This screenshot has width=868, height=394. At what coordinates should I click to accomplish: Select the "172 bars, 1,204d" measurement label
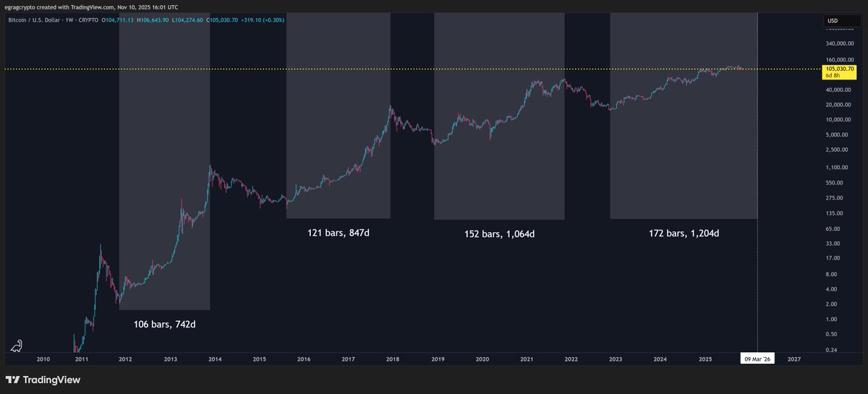coord(684,233)
